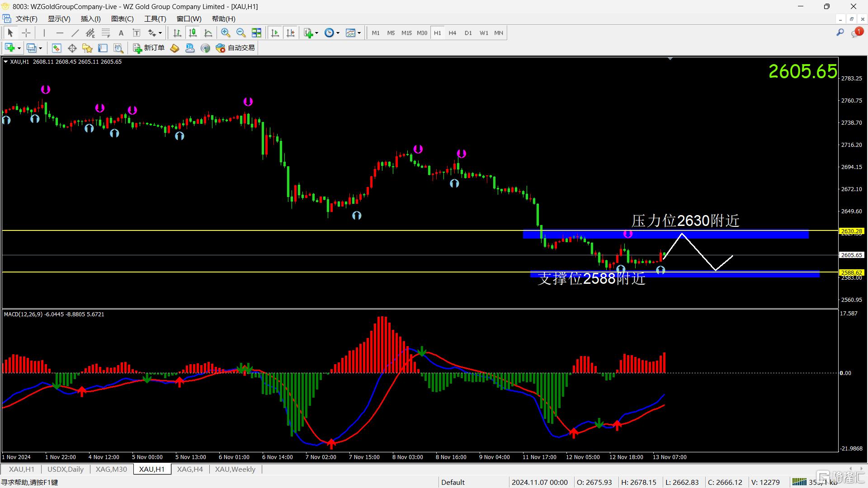Viewport: 868px width, 488px height.
Task: Click the 2630.28 yellow price label
Action: (852, 231)
